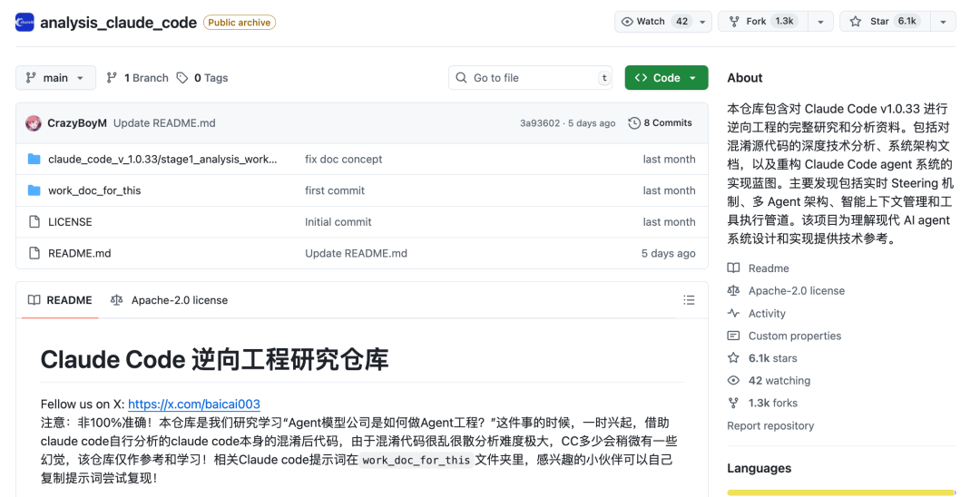View the 1 Branch link
The width and height of the screenshot is (980, 497).
point(138,78)
